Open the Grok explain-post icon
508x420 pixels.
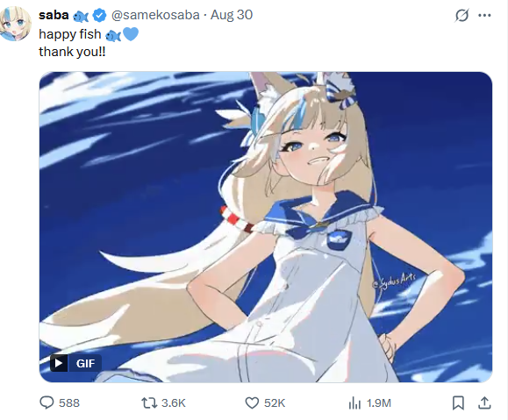[462, 15]
